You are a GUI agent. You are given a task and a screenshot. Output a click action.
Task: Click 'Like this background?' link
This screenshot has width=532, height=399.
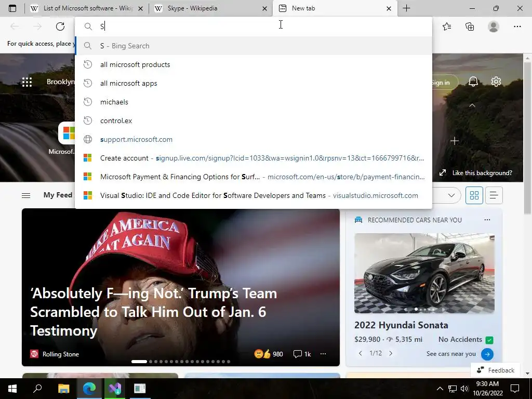click(482, 173)
